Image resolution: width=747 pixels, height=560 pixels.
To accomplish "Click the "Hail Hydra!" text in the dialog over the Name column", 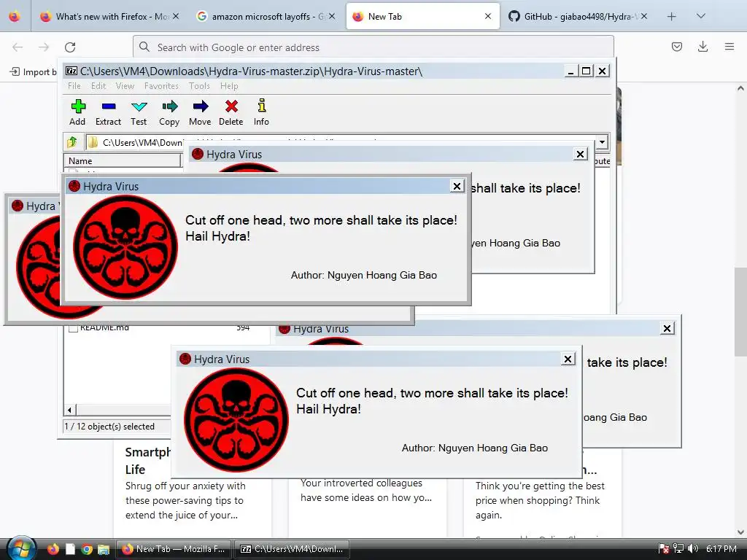I will (217, 236).
